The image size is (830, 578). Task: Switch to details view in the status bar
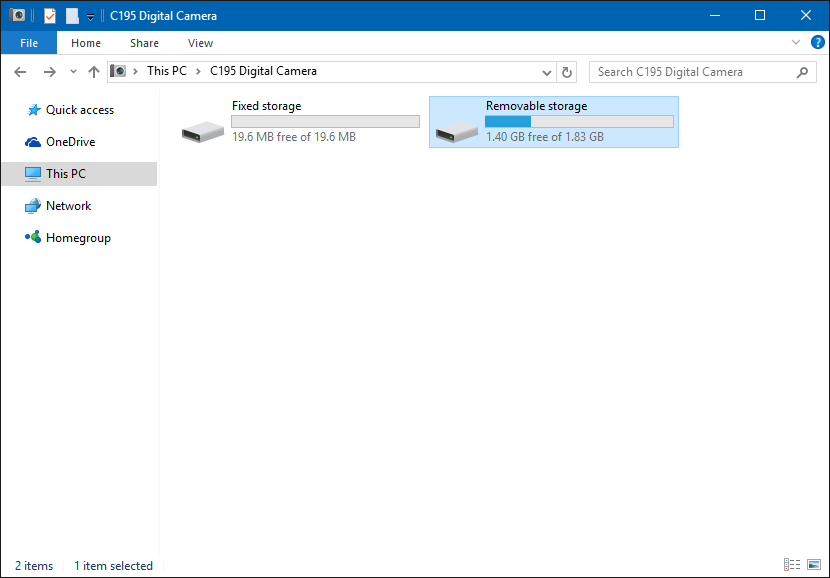(x=791, y=565)
